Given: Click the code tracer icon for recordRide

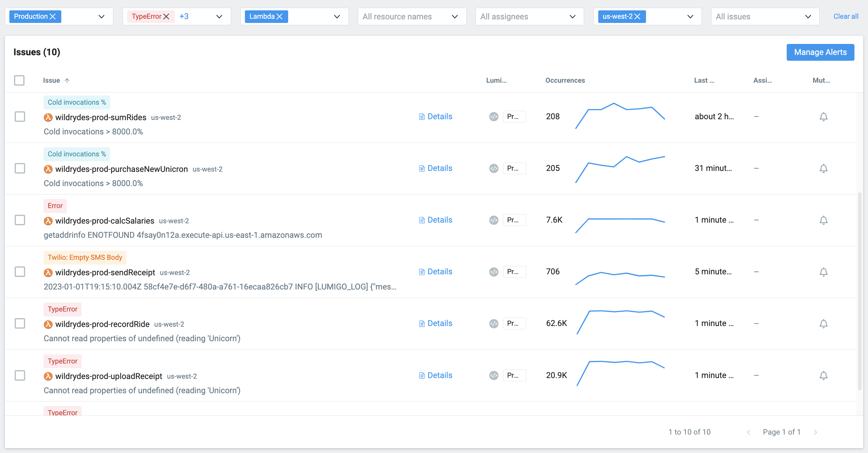Looking at the screenshot, I should [494, 323].
